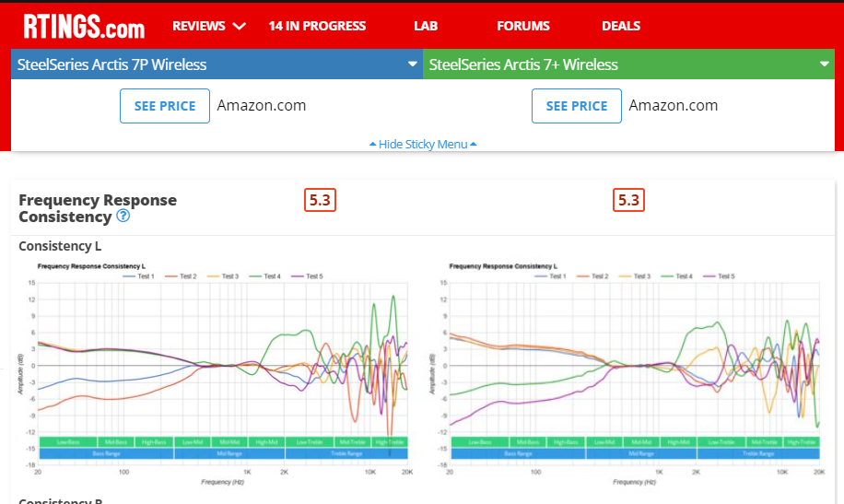Open the Arctis 7P consistency graph
The width and height of the screenshot is (844, 504).
coord(216,374)
